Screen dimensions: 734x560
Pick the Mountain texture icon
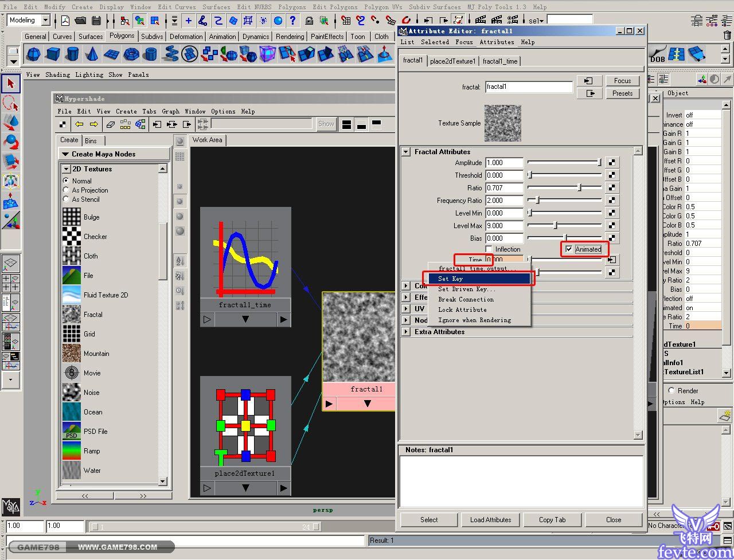[72, 353]
